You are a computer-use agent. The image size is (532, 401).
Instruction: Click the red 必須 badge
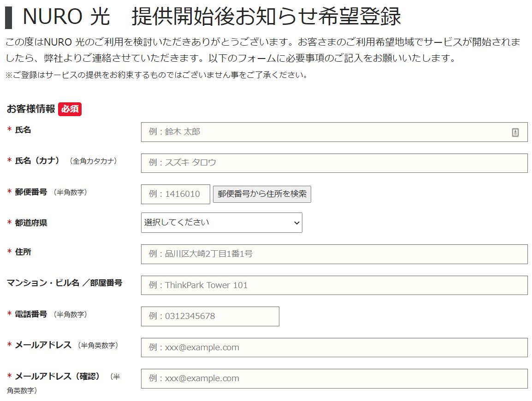(70, 109)
